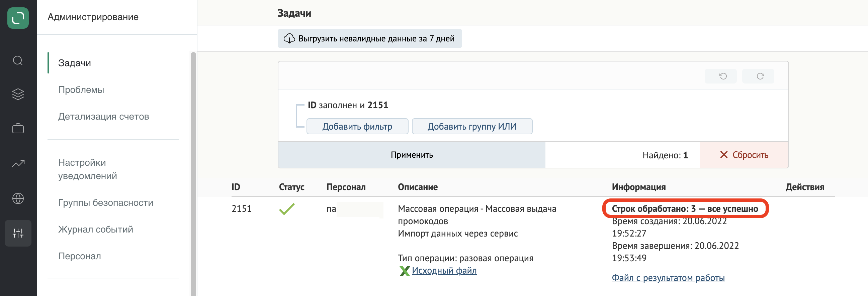868x296 pixels.
Task: Open the globe icon in sidebar
Action: (18, 198)
